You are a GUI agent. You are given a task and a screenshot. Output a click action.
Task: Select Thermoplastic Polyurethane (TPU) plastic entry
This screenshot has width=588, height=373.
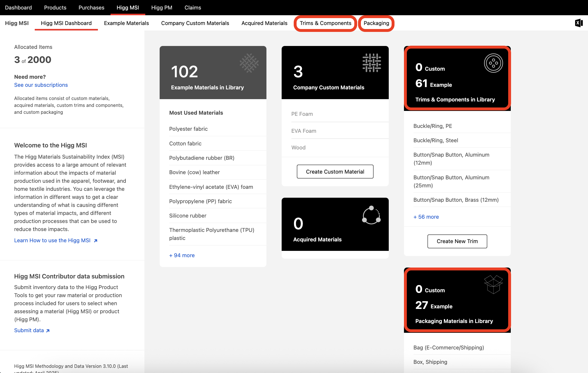point(218,234)
